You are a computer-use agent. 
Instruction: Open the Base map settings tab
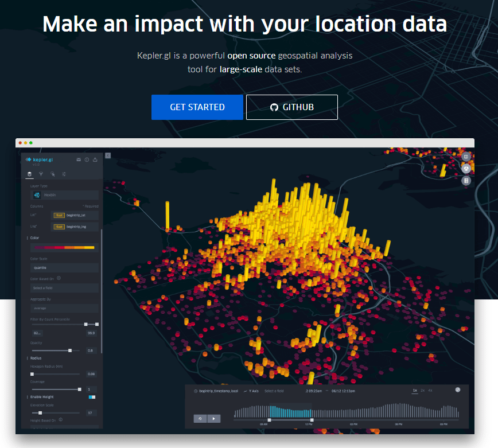point(64,173)
